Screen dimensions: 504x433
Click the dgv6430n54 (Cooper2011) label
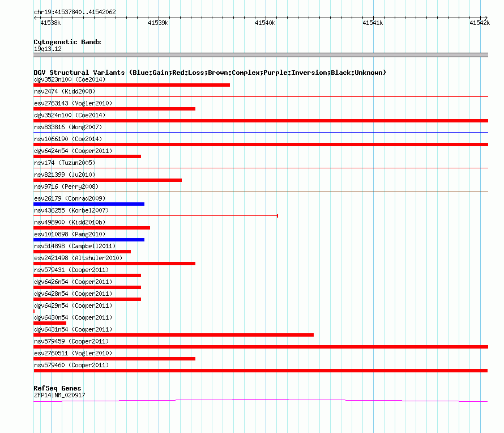click(x=73, y=317)
